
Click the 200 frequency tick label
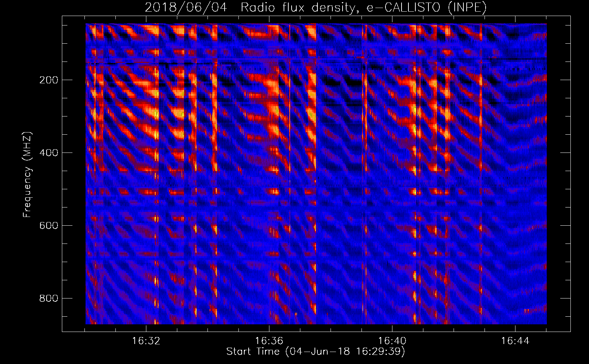(x=49, y=80)
